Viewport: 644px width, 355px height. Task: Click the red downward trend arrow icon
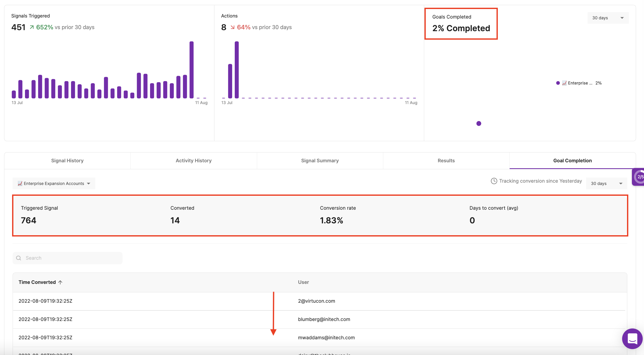232,27
